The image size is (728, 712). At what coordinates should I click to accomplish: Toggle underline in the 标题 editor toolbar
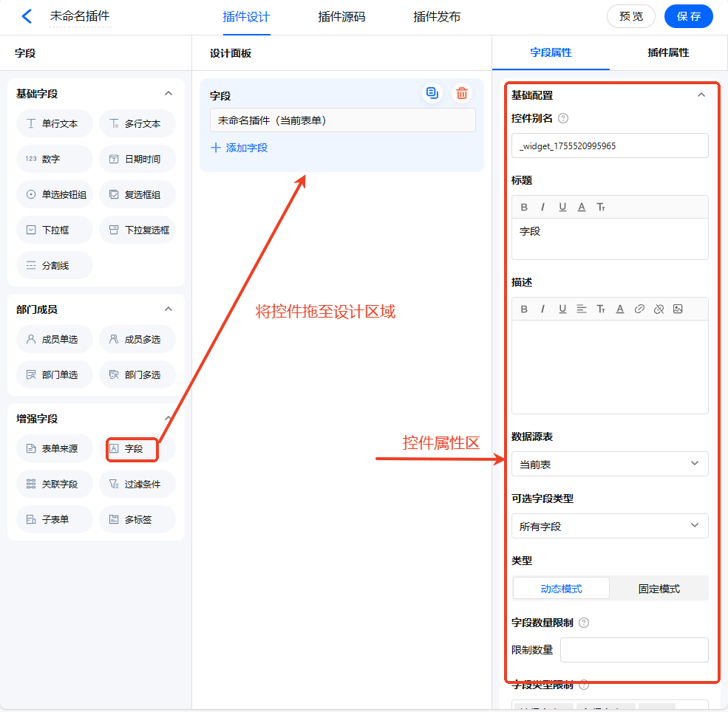tap(562, 207)
